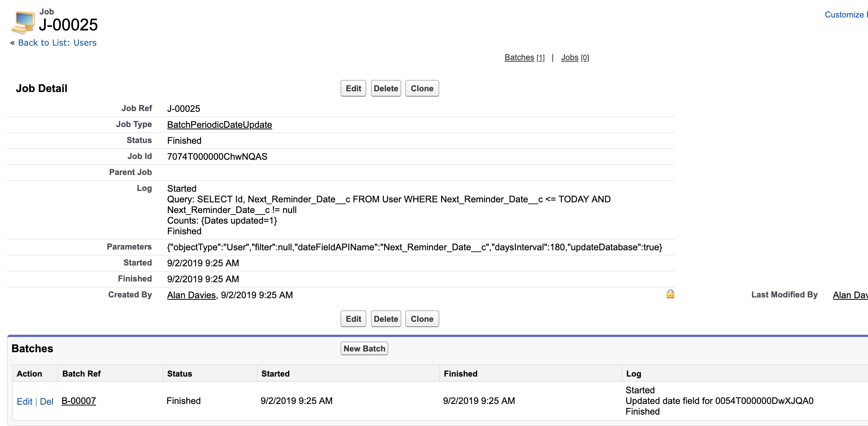868x426 pixels.
Task: Sort batches by the Started column header
Action: [x=275, y=374]
